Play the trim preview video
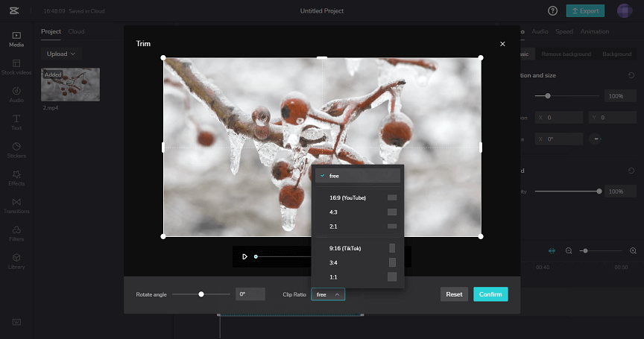The image size is (644, 339). pos(244,256)
